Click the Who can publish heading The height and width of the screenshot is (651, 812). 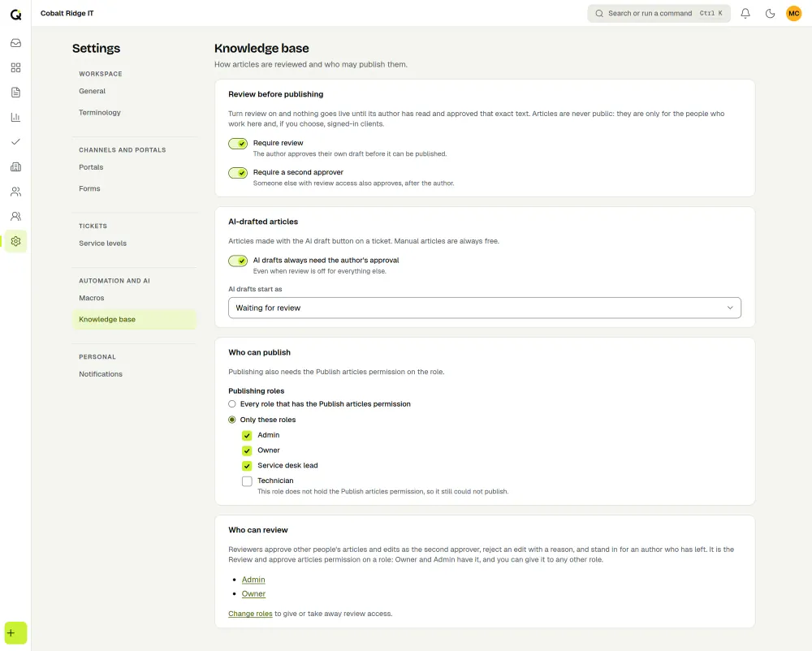pyautogui.click(x=260, y=352)
